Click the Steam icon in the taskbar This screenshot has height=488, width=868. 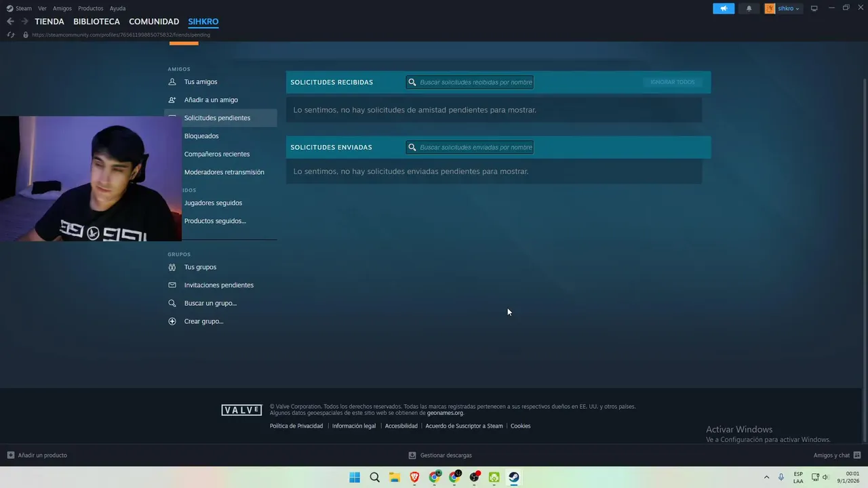pos(515,477)
